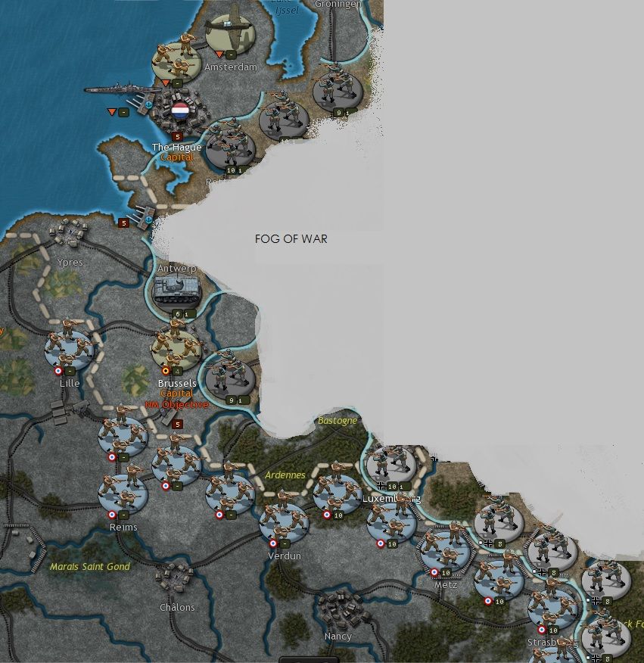The height and width of the screenshot is (663, 644).
Task: Click the Antwerp label
Action: 177,269
